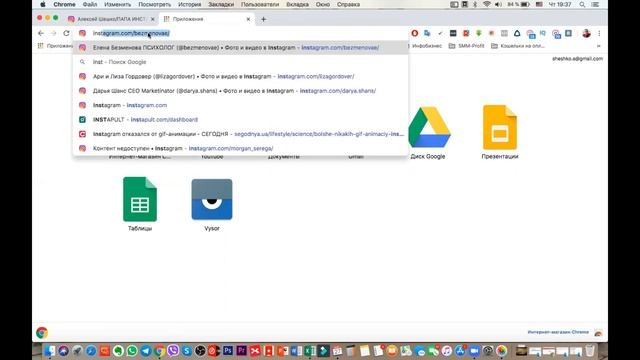Viewport: 640px width, 360px height.
Task: Click the green download arrow extension icon
Action: coord(479,33)
